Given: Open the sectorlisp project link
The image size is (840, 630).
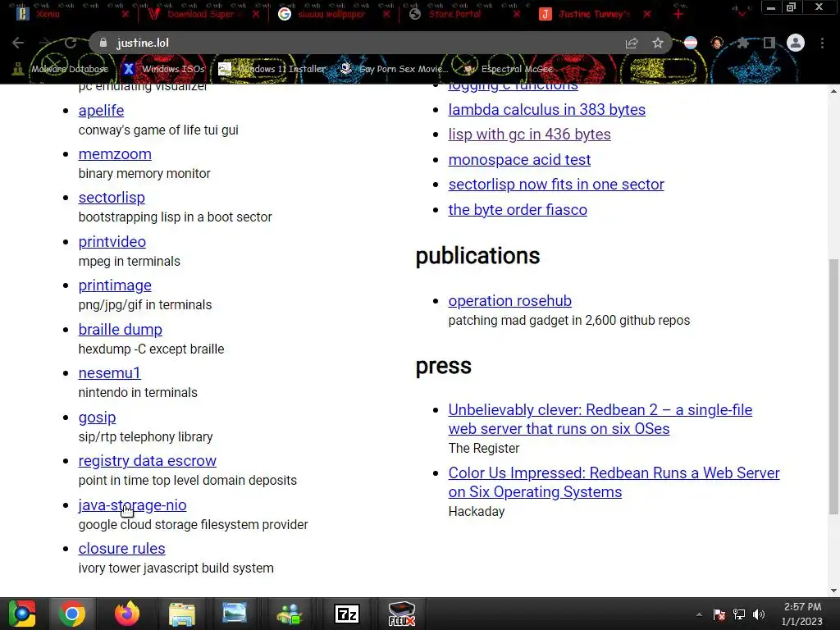Looking at the screenshot, I should (x=112, y=197).
